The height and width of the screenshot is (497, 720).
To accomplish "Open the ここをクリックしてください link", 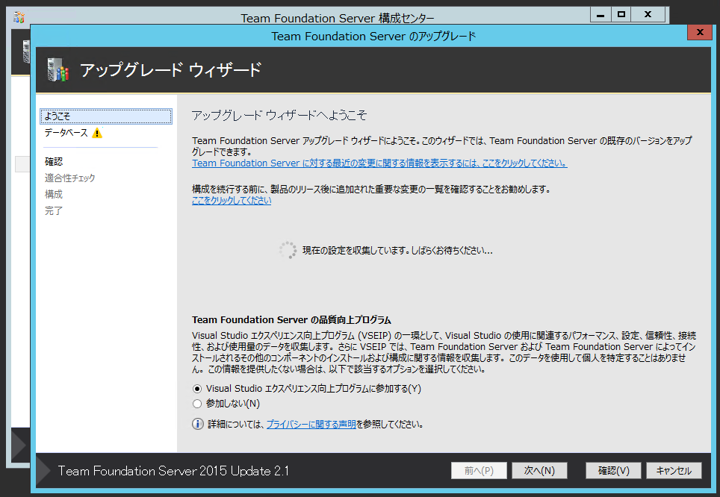I will click(231, 200).
